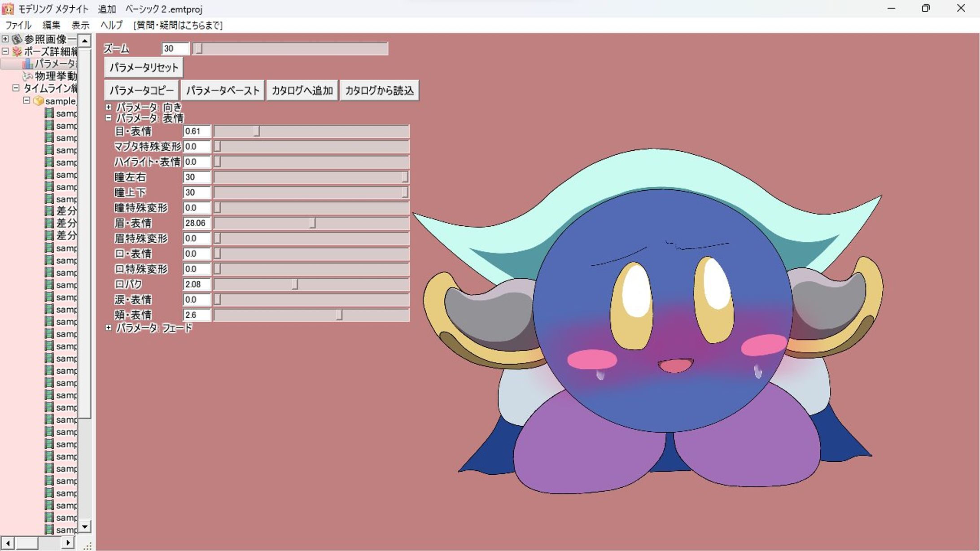
Task: Open the 表示 menu
Action: tap(80, 25)
